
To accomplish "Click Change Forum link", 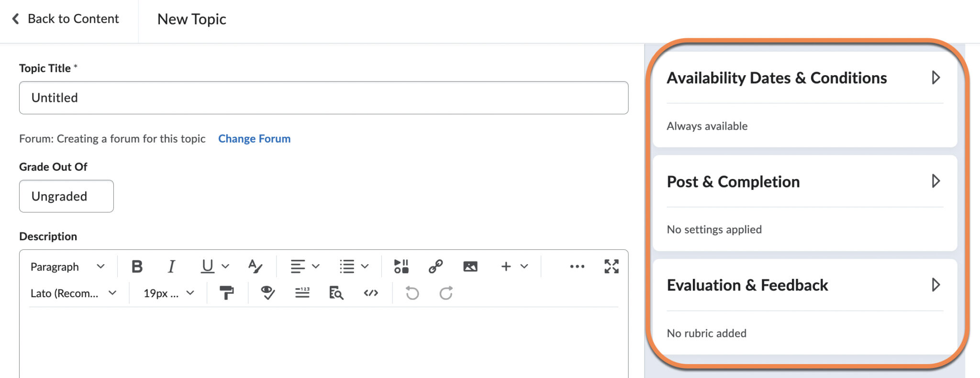I will point(254,138).
